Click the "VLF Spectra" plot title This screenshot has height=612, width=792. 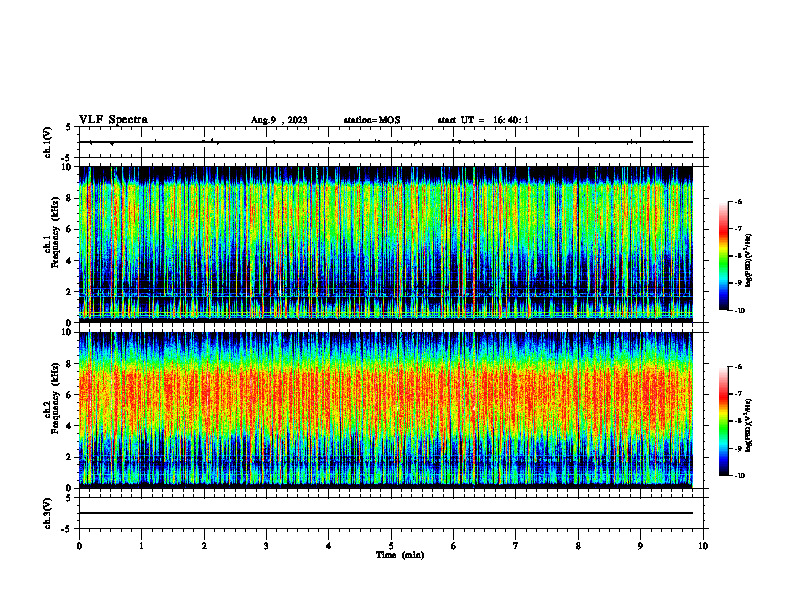113,120
